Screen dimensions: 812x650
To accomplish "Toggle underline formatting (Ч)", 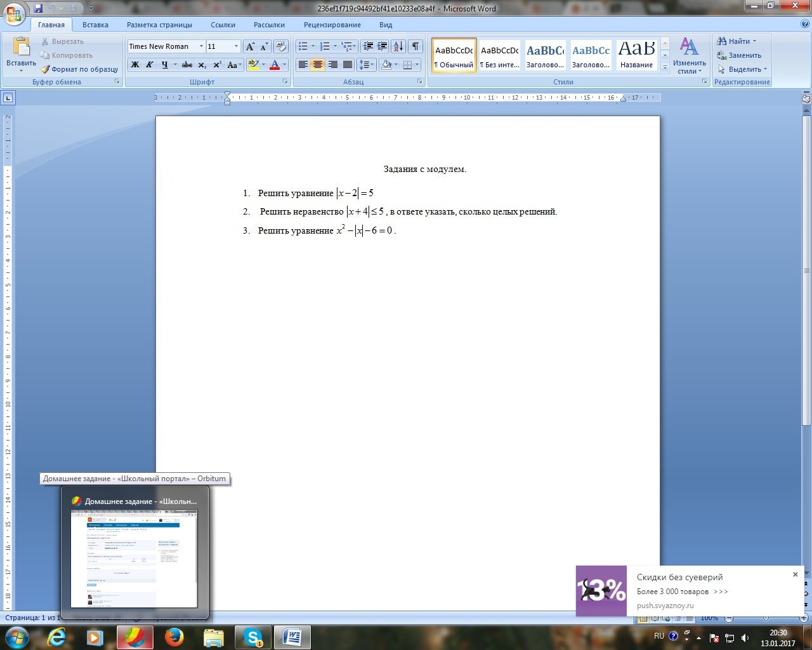I will click(165, 65).
